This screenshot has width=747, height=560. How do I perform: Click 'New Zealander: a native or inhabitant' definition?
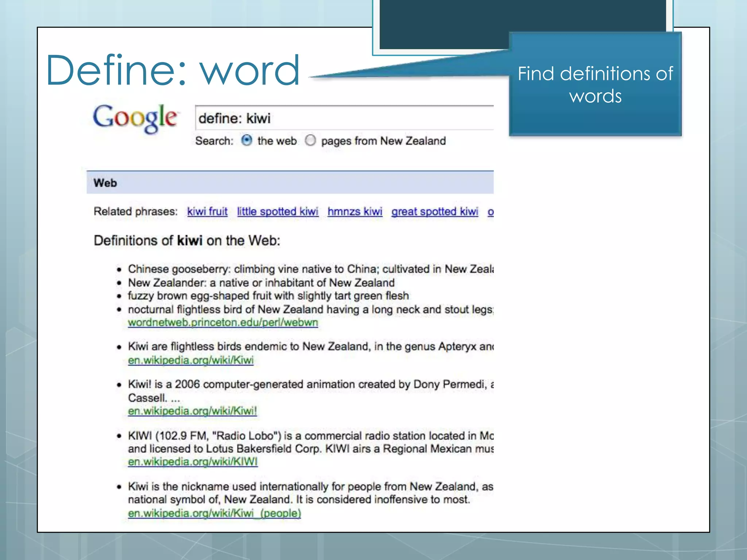point(261,283)
